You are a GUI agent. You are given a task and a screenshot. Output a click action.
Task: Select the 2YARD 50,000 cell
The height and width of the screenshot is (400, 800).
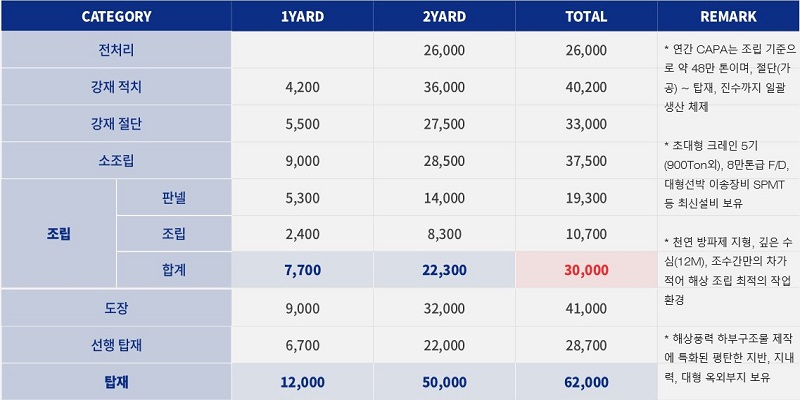click(x=444, y=382)
